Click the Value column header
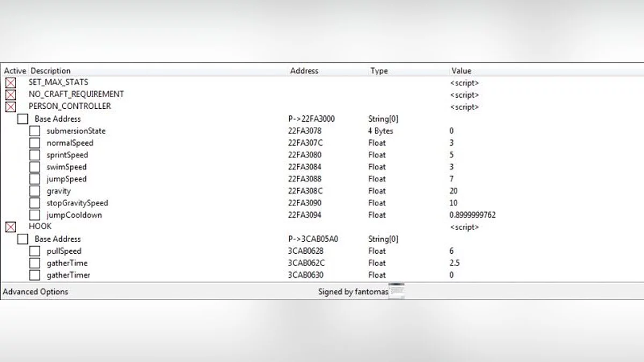The width and height of the screenshot is (644, 362). tap(461, 71)
